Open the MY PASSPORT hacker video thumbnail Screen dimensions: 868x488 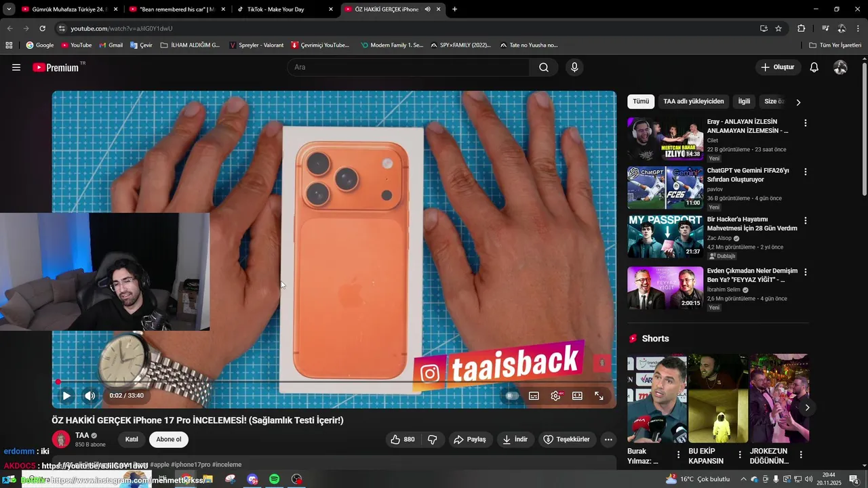[665, 237]
